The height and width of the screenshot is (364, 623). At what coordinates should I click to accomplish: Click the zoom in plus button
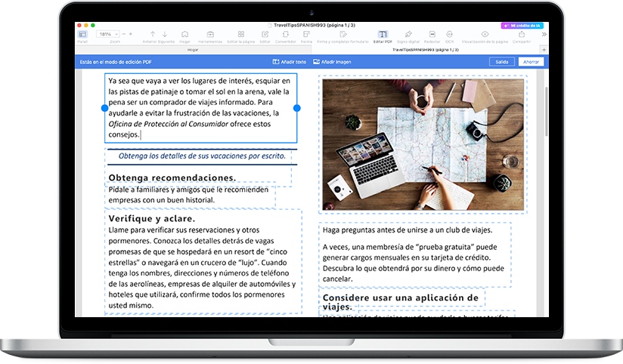point(130,34)
